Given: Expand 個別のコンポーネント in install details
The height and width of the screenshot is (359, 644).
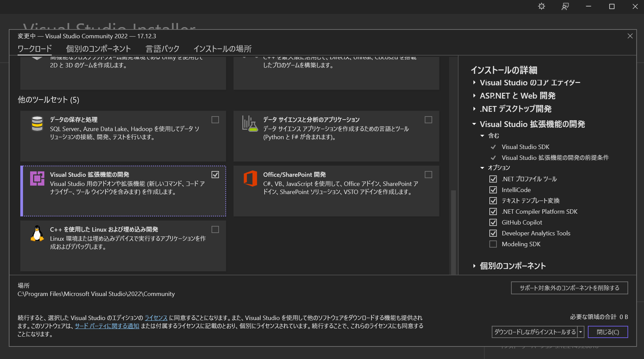Looking at the screenshot, I should point(474,266).
